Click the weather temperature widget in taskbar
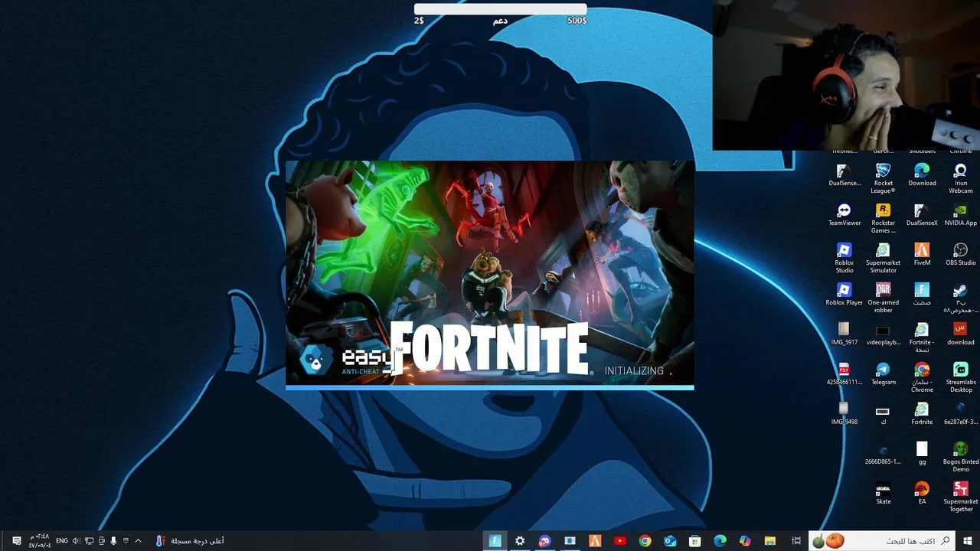The height and width of the screenshot is (551, 980). tap(190, 541)
